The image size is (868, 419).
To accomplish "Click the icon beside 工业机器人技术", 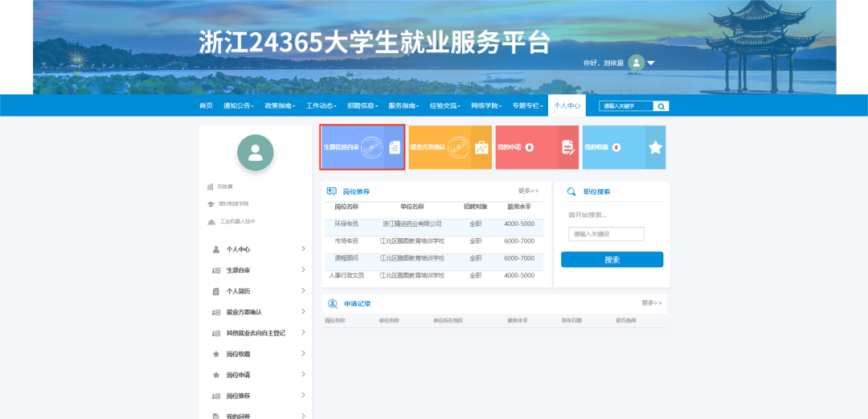I will coord(211,222).
